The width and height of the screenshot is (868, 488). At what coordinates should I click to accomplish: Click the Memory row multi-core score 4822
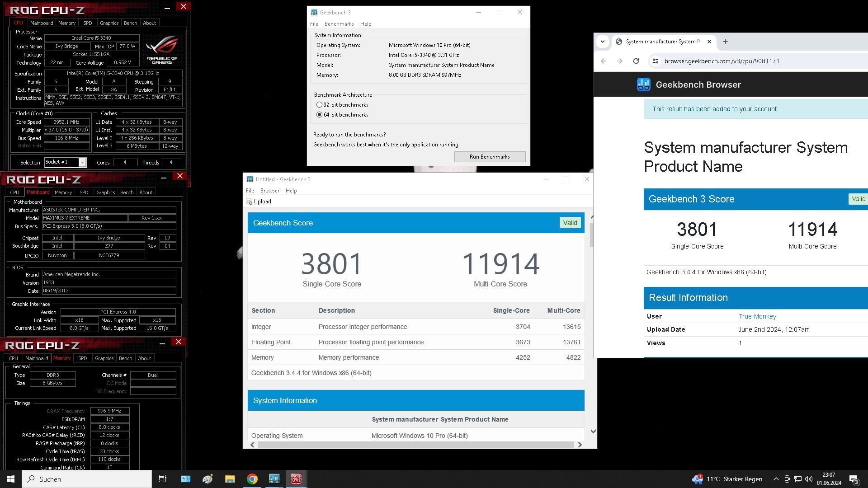[573, 357]
